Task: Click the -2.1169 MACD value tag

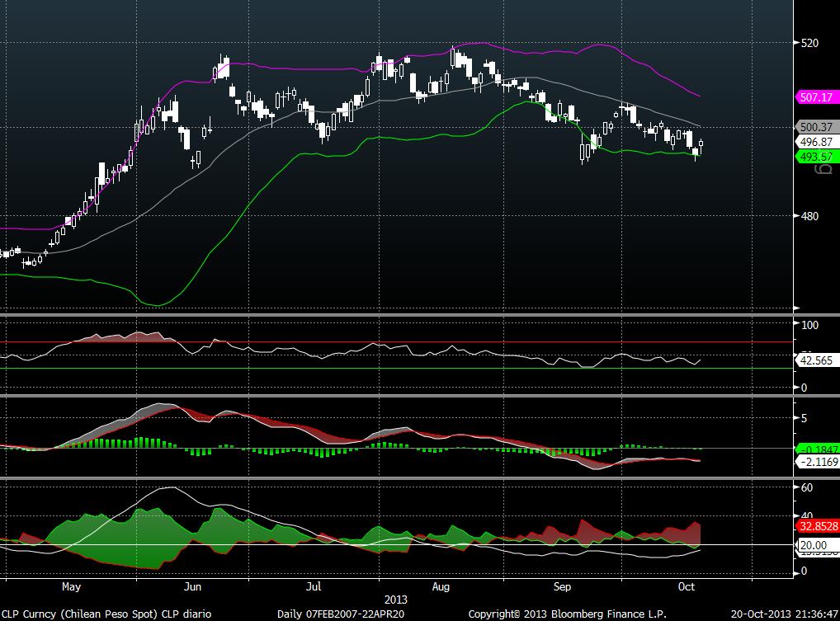Action: click(x=818, y=462)
